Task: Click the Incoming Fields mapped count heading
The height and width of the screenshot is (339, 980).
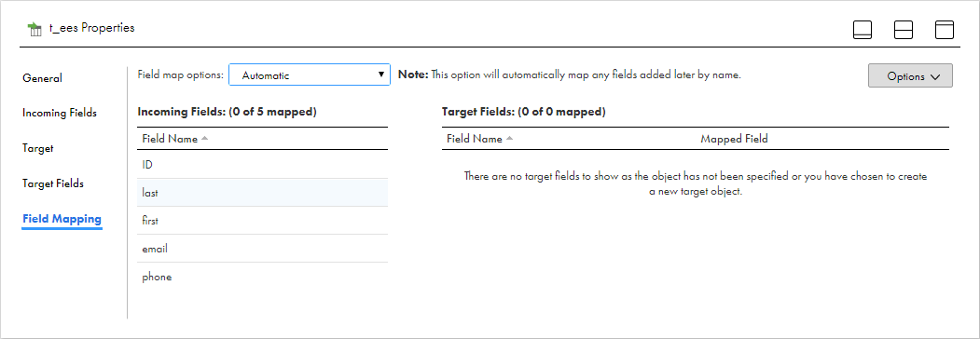Action: (227, 113)
